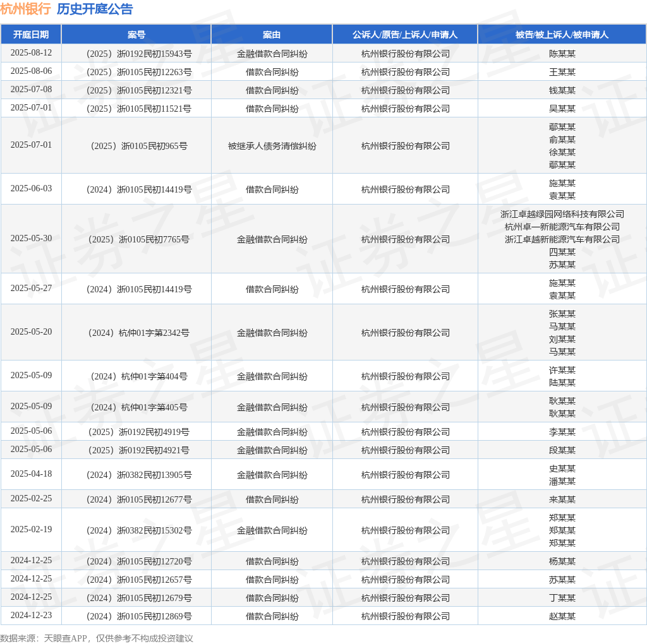
Task: Click case number 浙0105民初12677号
Action: tap(139, 499)
